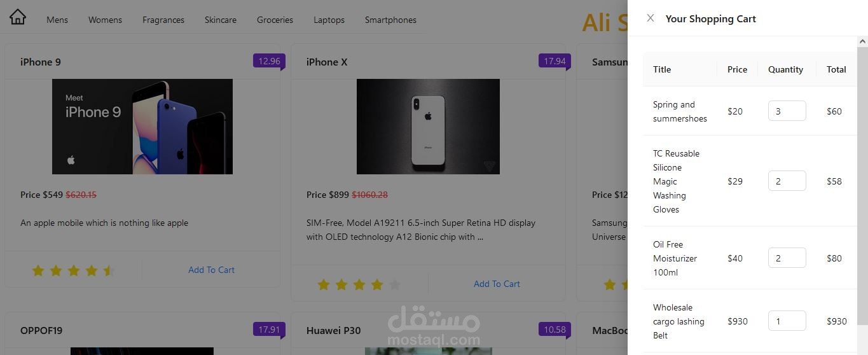The height and width of the screenshot is (355, 868).
Task: Open the iPhone 9 product image
Action: (x=142, y=127)
